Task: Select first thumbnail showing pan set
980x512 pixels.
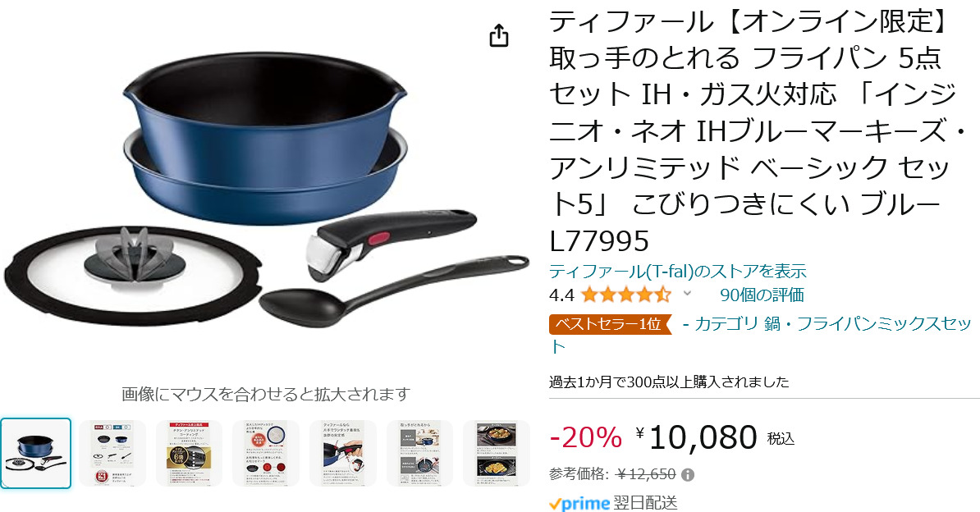Action: pos(35,453)
